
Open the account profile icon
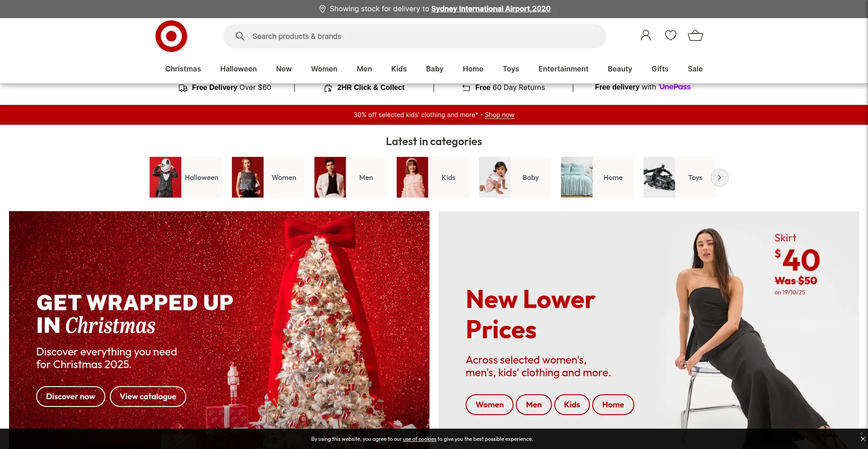coord(646,35)
